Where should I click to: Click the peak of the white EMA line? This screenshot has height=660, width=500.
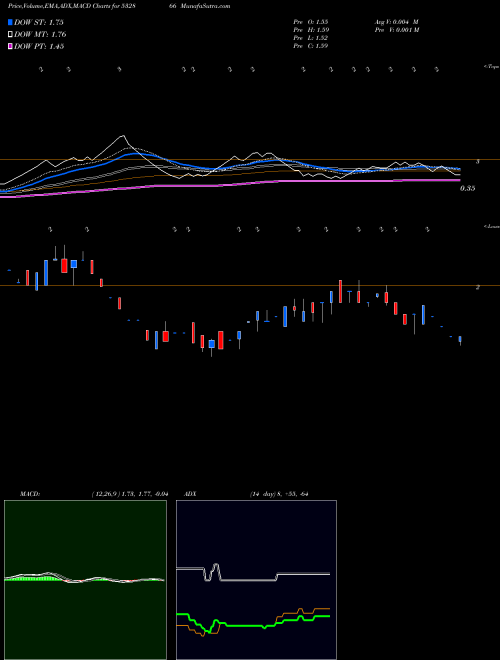(x=123, y=136)
